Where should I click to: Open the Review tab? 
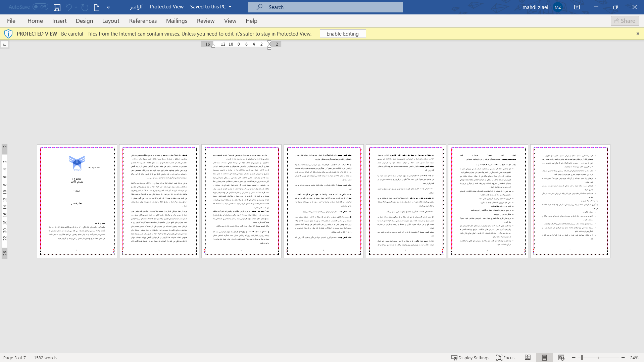(x=206, y=21)
